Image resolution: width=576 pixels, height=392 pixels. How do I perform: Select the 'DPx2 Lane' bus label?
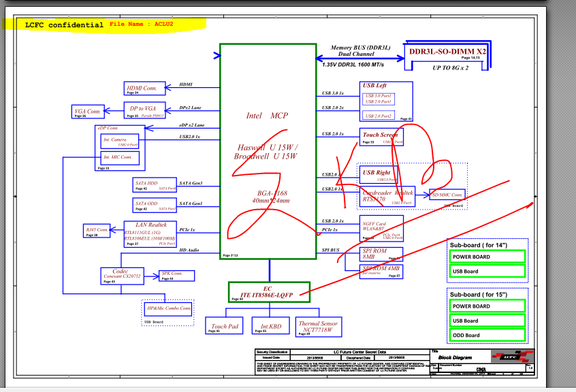click(x=190, y=108)
